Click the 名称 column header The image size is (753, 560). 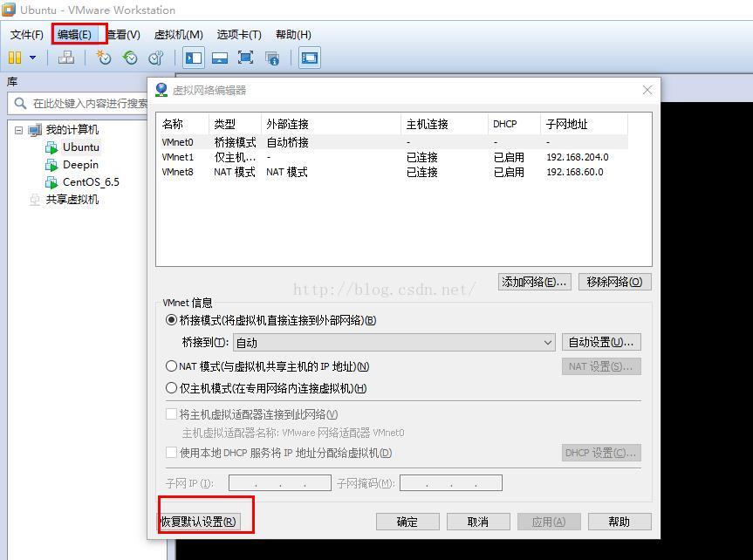pyautogui.click(x=184, y=124)
